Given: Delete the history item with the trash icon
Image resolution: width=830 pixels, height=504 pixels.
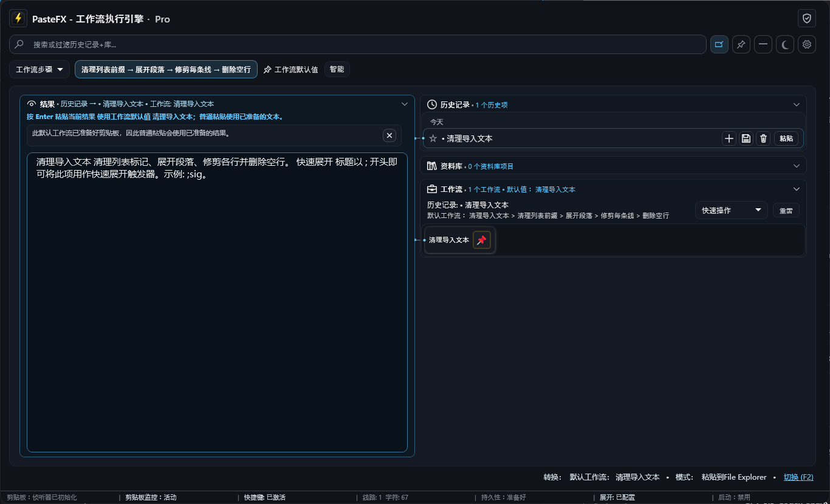Looking at the screenshot, I should click(x=764, y=138).
